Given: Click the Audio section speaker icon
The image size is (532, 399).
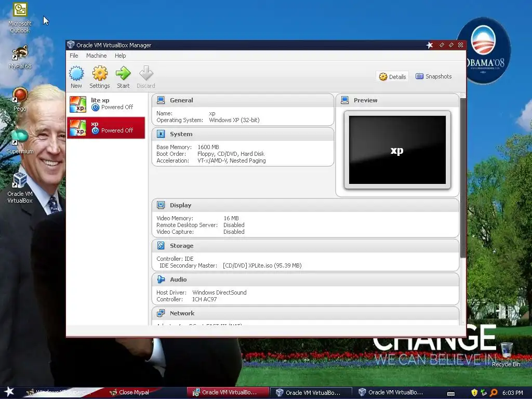Looking at the screenshot, I should 161,279.
